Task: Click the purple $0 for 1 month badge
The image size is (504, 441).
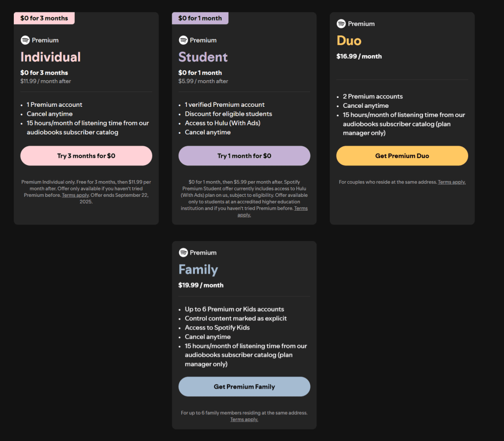Action: click(x=200, y=18)
